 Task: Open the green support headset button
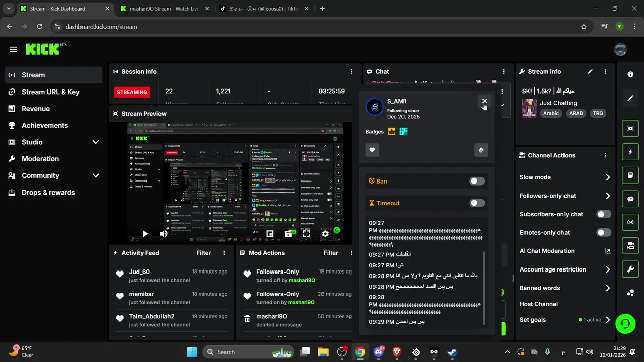tap(625, 323)
